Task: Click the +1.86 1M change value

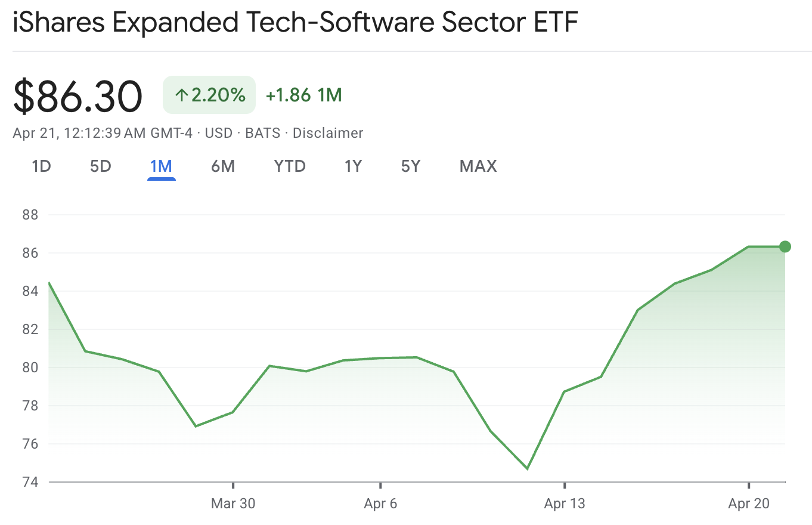Action: click(303, 95)
